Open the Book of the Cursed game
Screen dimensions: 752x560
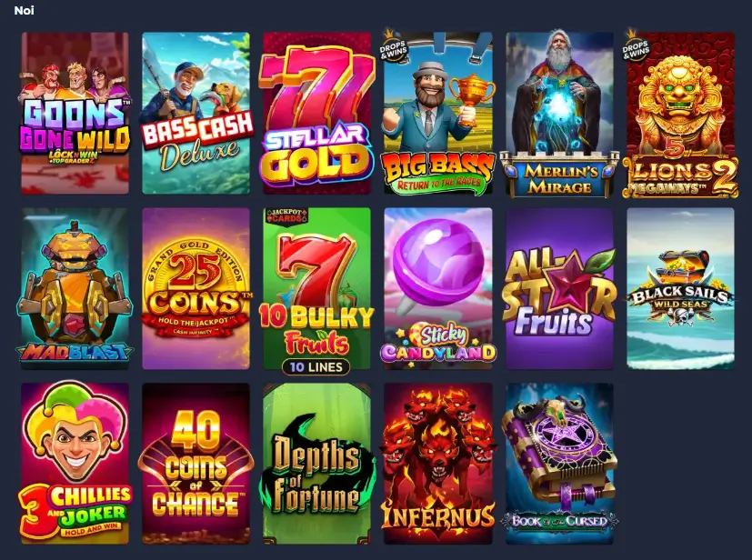pyautogui.click(x=559, y=464)
